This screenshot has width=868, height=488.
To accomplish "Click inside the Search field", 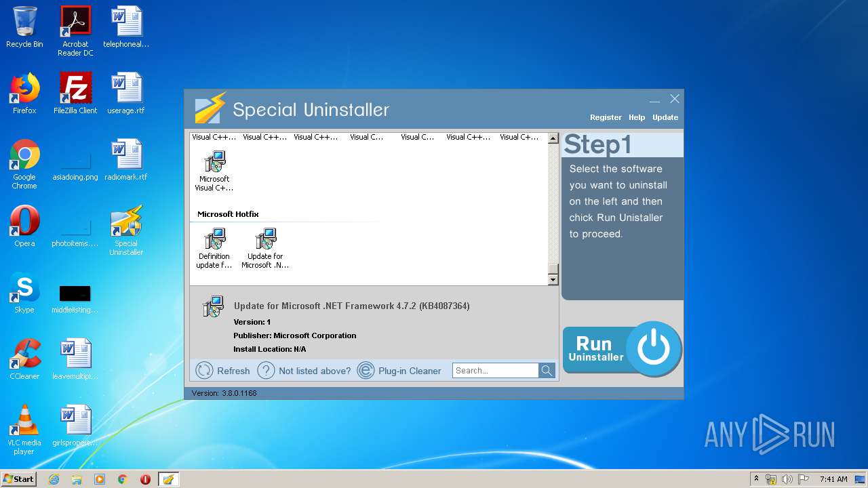I will coord(495,370).
